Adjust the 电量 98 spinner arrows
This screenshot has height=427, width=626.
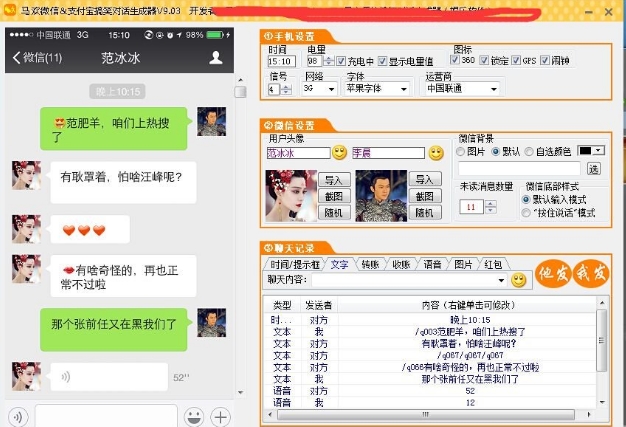328,61
